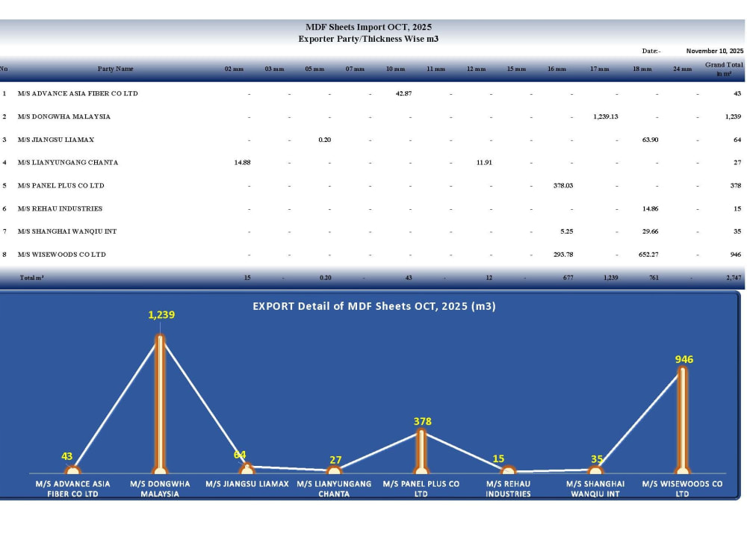Click axis label 'M/S SHANGHAI WANQIU INT'
Screen dimensions: 747x560
[x=595, y=489]
